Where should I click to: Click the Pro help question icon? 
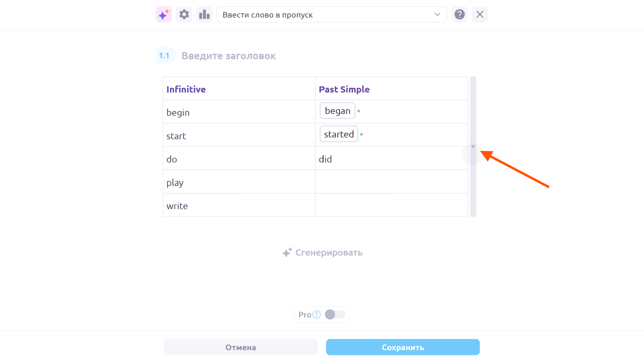tap(317, 315)
